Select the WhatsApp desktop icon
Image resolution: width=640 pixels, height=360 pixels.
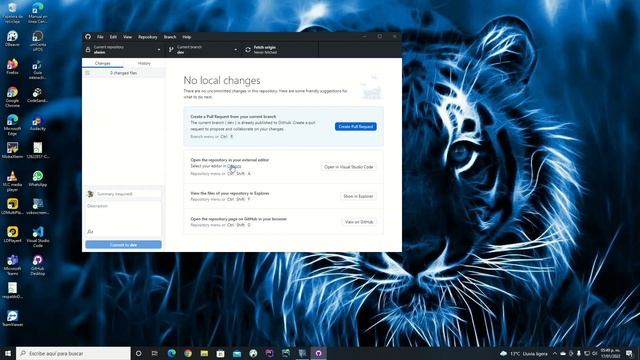38,178
